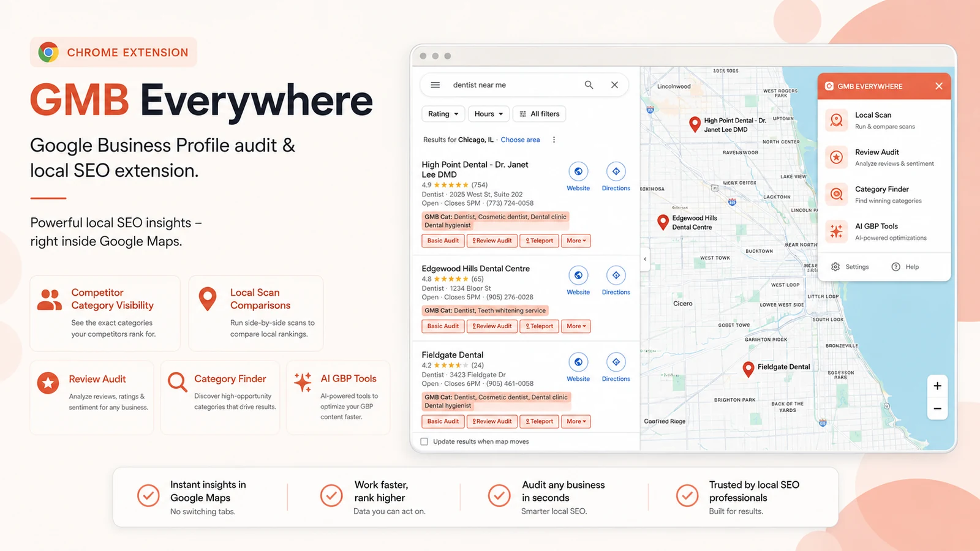Image resolution: width=980 pixels, height=551 pixels.
Task: Click Fieldgate Dental map pin
Action: (748, 369)
